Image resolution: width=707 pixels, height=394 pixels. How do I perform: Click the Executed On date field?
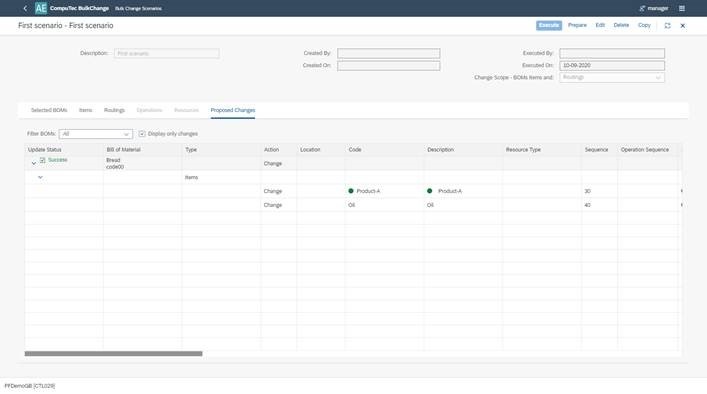coord(612,66)
